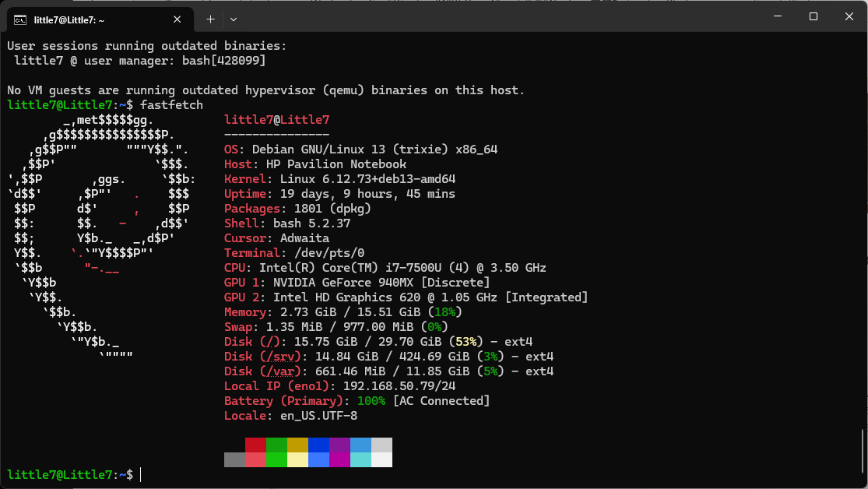868x489 pixels.
Task: Open a new tab with the plus button
Action: [210, 19]
